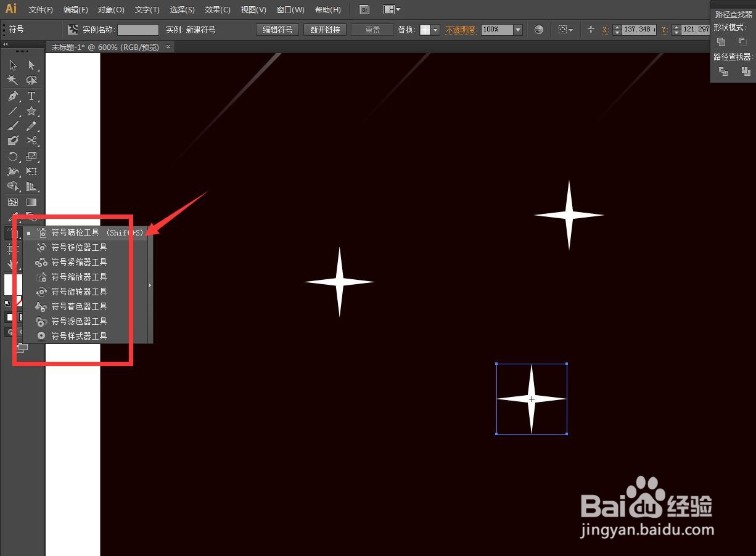Choose 符号喷枪工具 from flyout
Screen dimensions: 756x556
(86, 233)
